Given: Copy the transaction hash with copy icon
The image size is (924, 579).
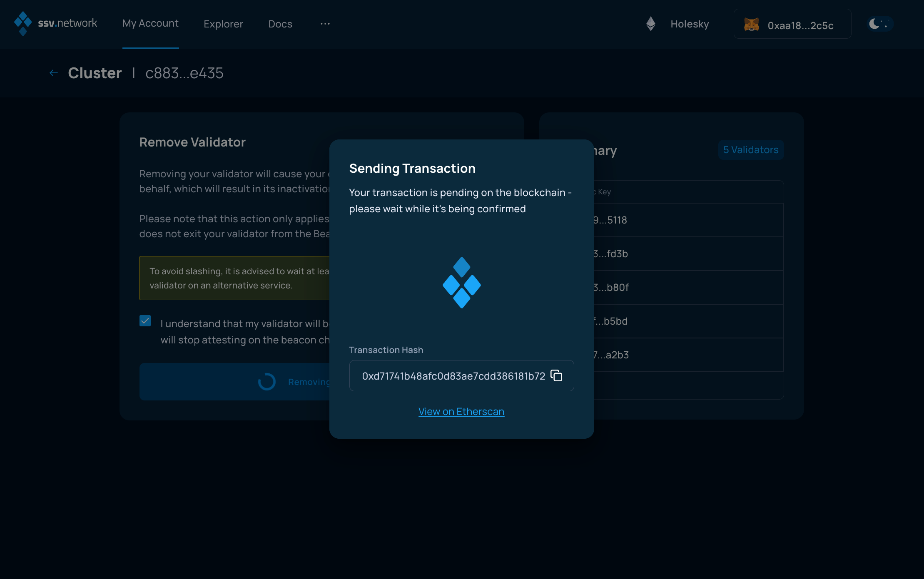Looking at the screenshot, I should coord(556,375).
